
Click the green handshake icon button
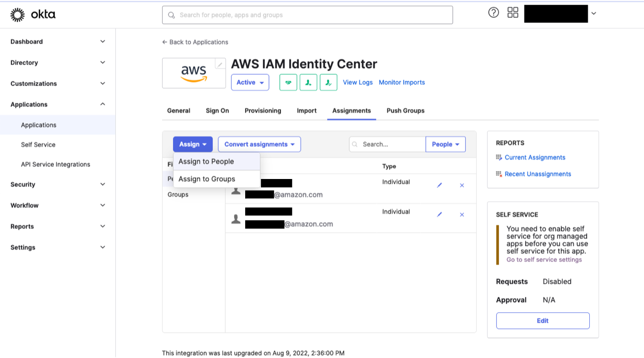288,83
